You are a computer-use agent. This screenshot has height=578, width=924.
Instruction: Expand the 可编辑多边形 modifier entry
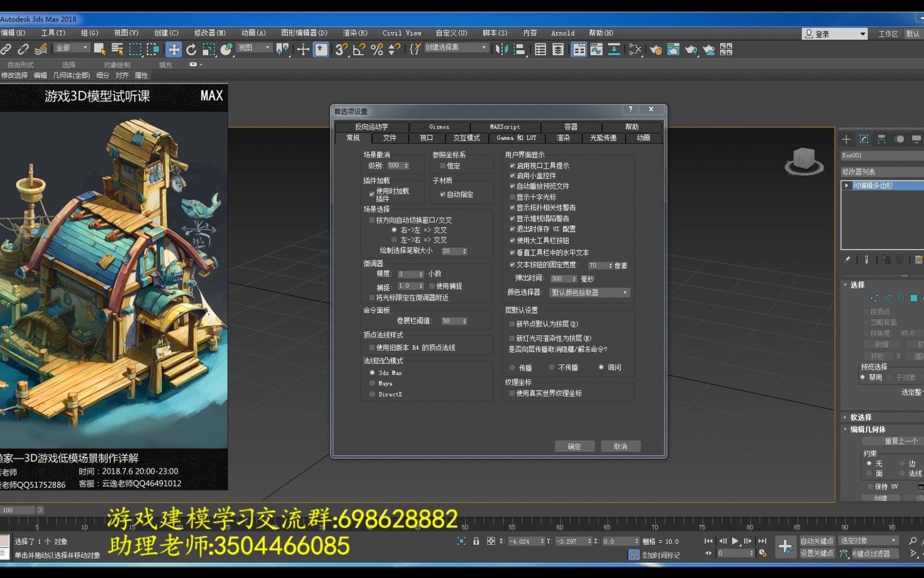(x=846, y=185)
